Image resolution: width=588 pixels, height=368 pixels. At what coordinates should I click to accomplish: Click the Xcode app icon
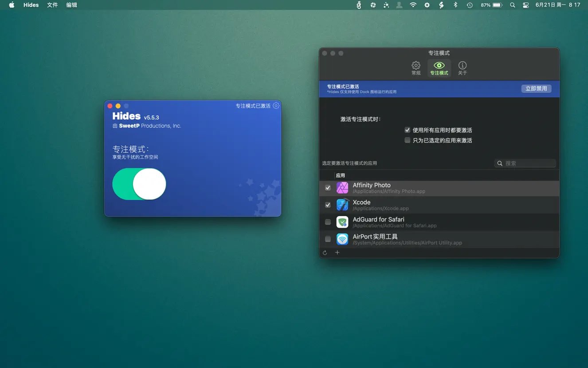click(x=342, y=205)
